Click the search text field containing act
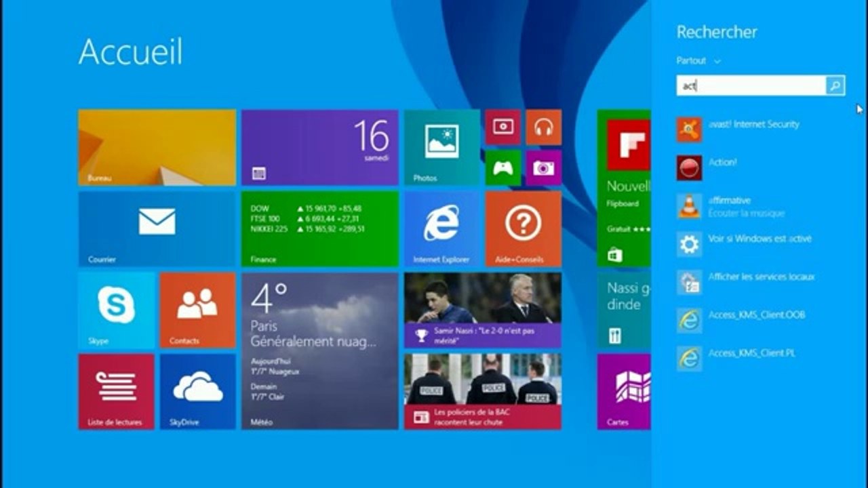The width and height of the screenshot is (868, 488). click(x=751, y=85)
